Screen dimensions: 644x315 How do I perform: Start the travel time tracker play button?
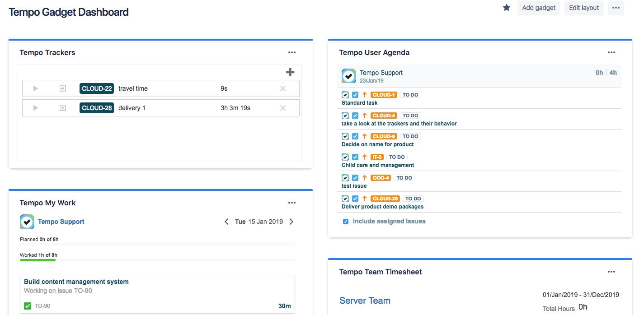(x=36, y=88)
